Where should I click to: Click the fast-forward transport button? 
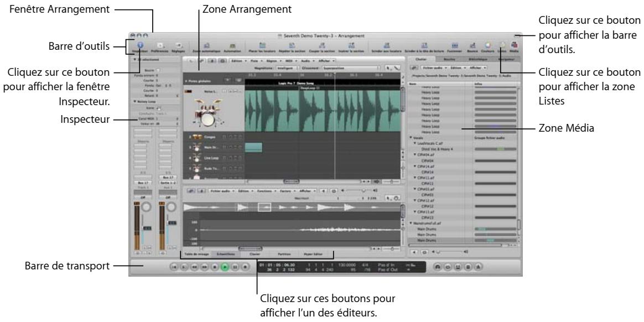(204, 267)
